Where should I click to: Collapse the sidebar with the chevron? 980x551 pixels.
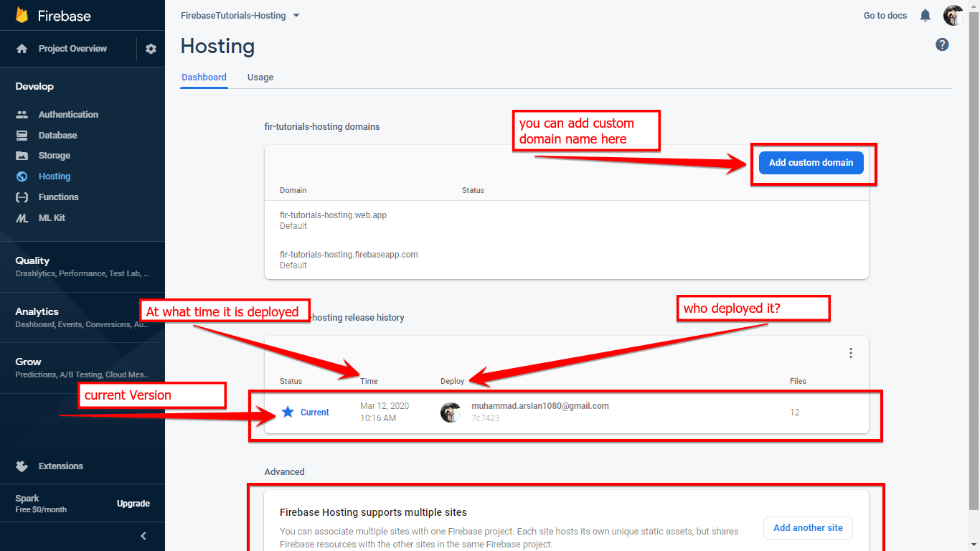click(x=143, y=536)
